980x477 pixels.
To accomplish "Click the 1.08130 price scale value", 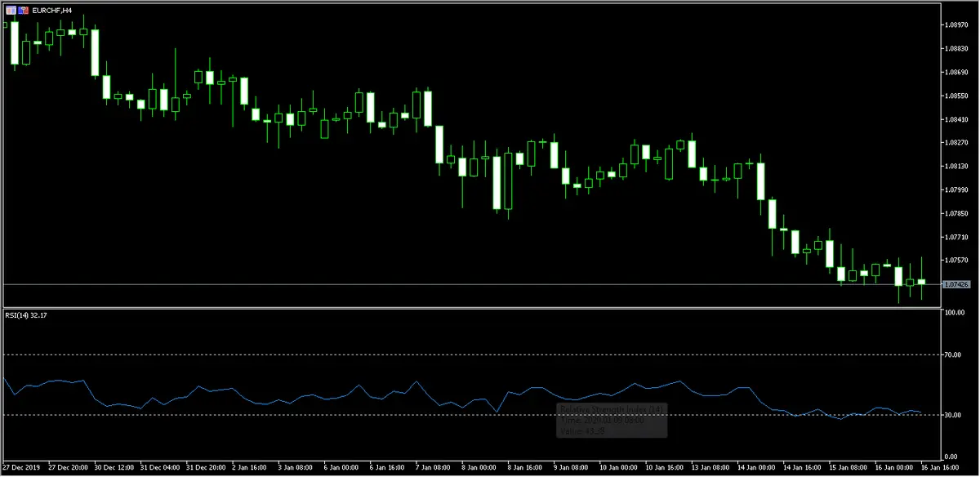I will [x=955, y=167].
